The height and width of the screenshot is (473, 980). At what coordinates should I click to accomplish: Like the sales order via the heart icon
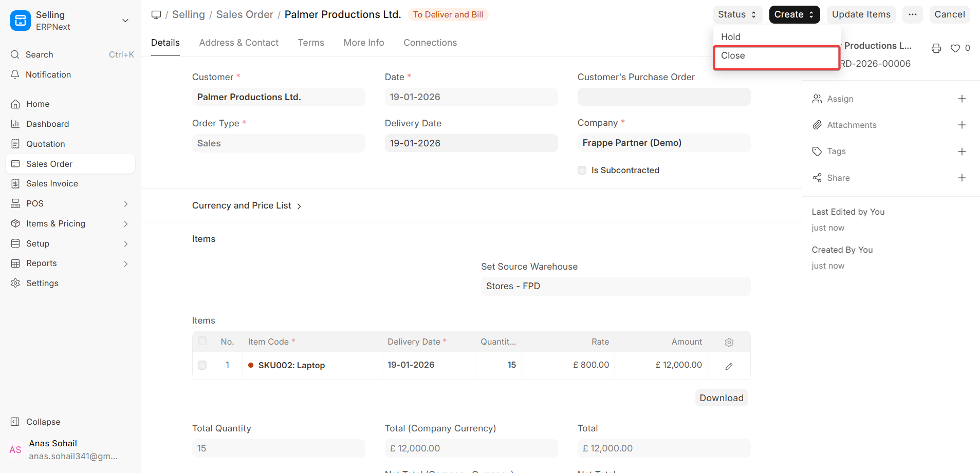point(954,48)
